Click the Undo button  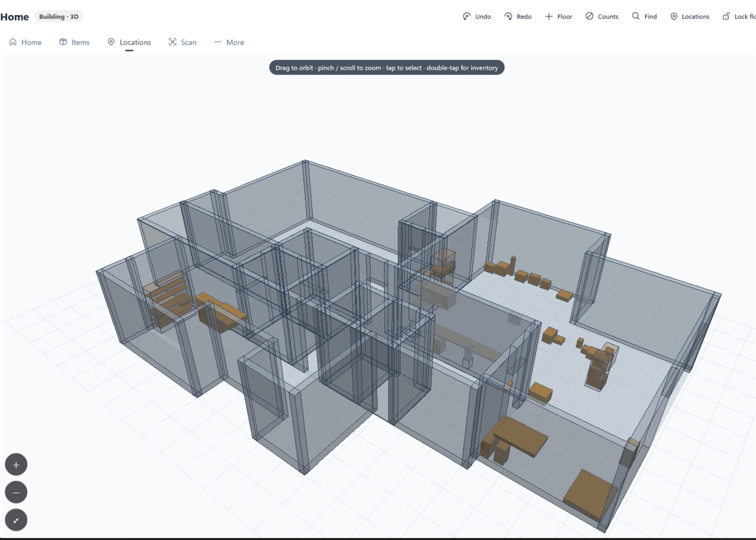pyautogui.click(x=477, y=17)
